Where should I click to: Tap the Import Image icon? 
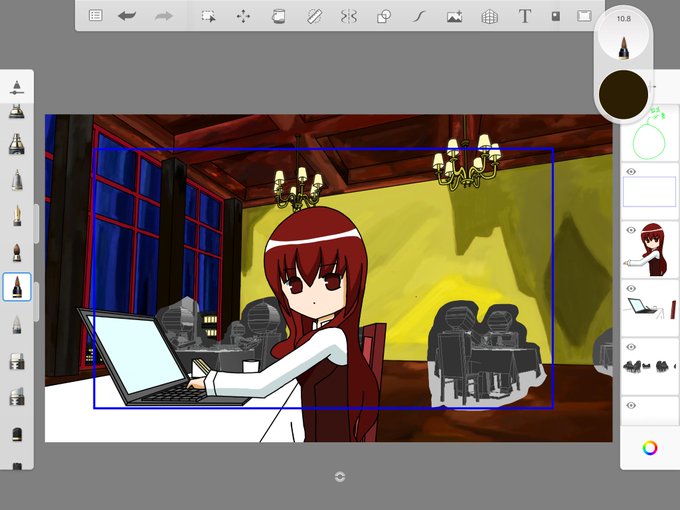point(454,16)
